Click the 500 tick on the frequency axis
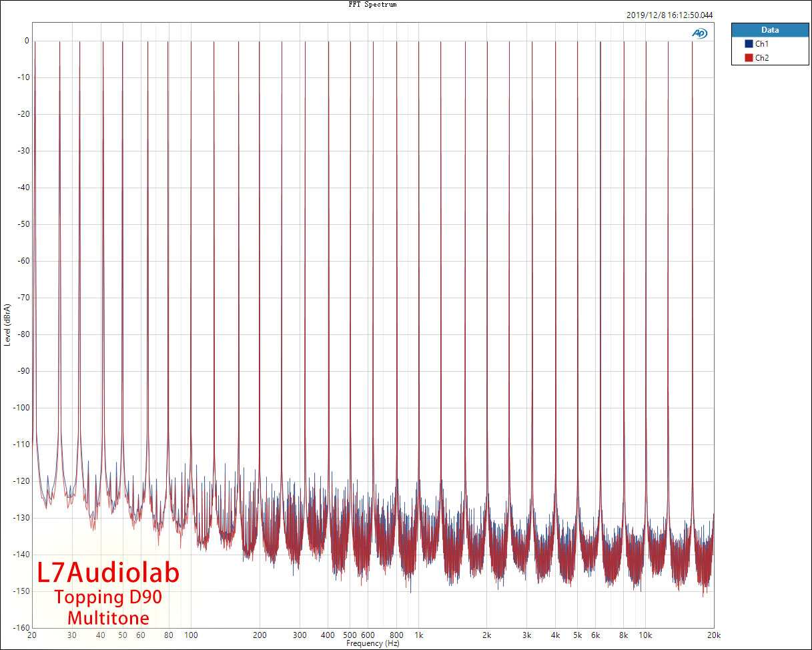The width and height of the screenshot is (812, 650). 350,635
